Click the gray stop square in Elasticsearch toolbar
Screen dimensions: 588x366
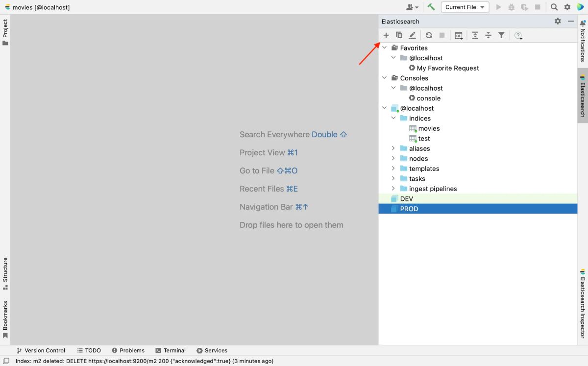click(442, 35)
